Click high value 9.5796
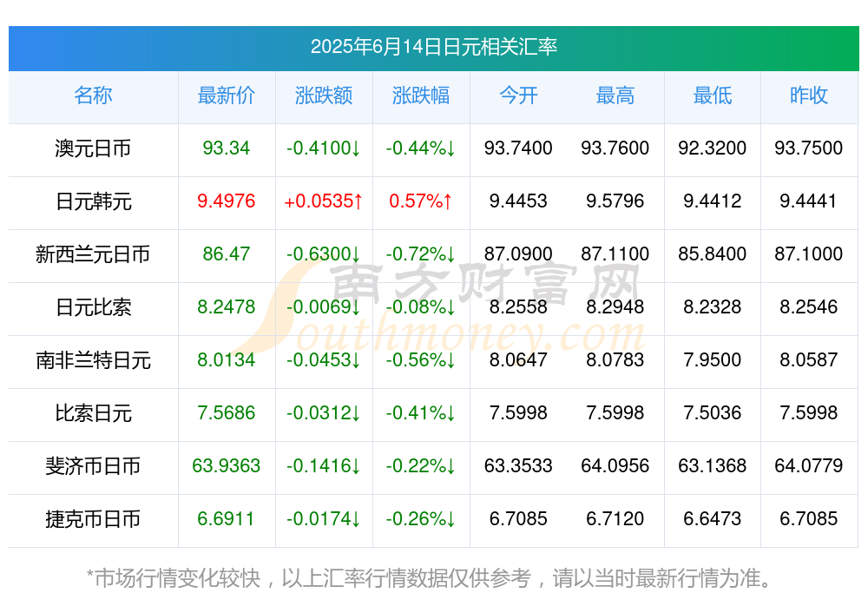Image resolution: width=868 pixels, height=606 pixels. pos(615,201)
